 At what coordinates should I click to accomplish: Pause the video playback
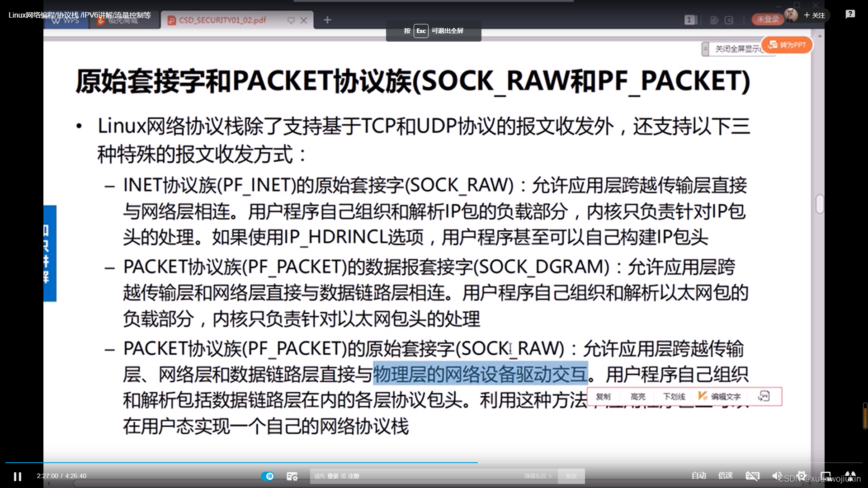pyautogui.click(x=17, y=476)
